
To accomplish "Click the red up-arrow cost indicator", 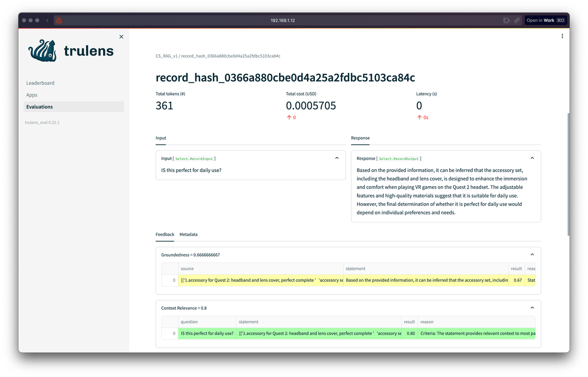I will pos(291,117).
